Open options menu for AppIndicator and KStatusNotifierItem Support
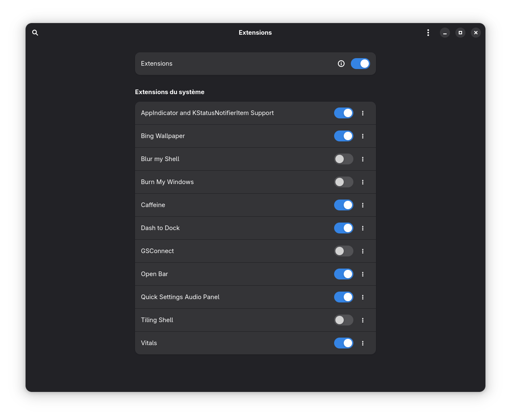The image size is (511, 420). [x=363, y=113]
